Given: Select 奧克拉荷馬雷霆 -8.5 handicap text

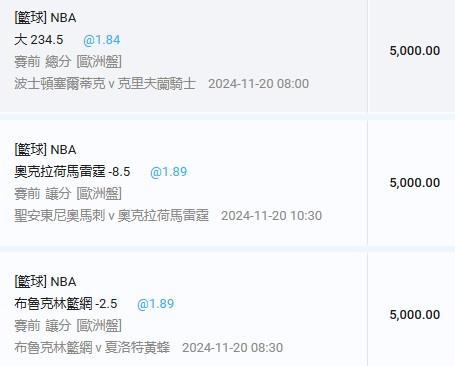Looking at the screenshot, I should pyautogui.click(x=72, y=172).
